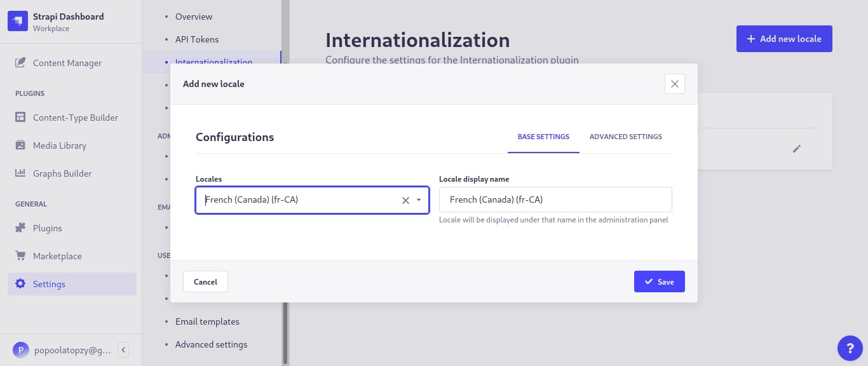The image size is (868, 366).
Task: Collapse the sidebar with the chevron
Action: [123, 349]
